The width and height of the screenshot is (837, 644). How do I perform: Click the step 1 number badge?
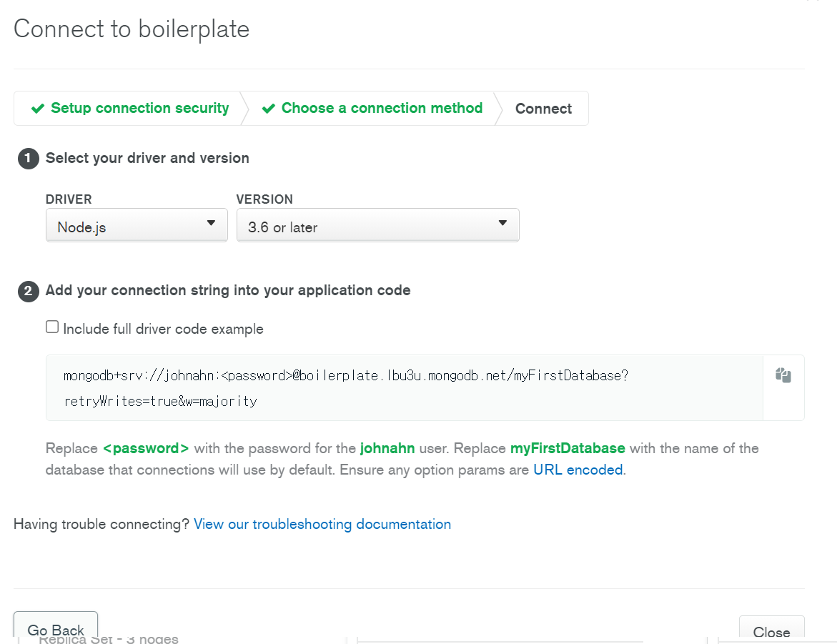28,159
